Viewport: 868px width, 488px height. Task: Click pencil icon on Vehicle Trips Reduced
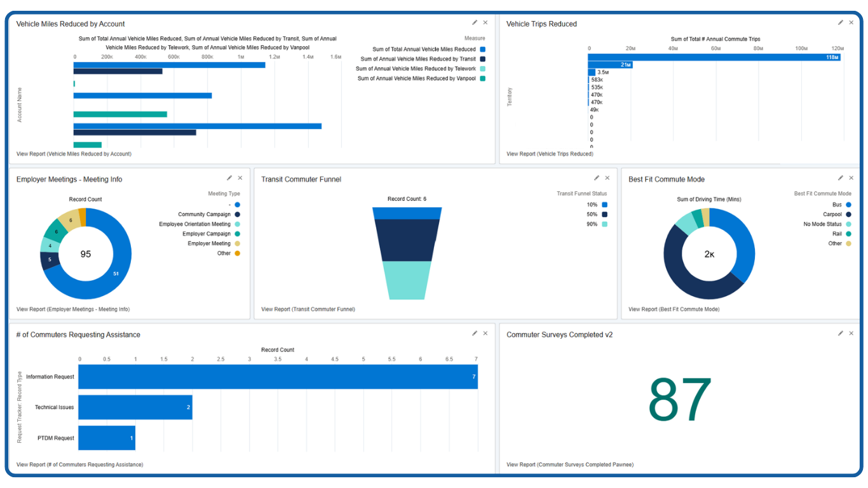[x=841, y=23]
